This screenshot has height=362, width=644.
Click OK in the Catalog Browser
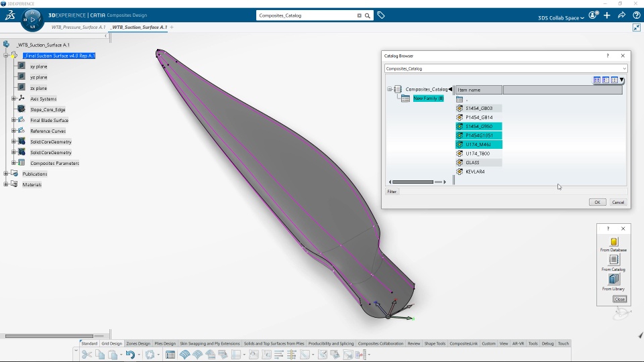[597, 202]
